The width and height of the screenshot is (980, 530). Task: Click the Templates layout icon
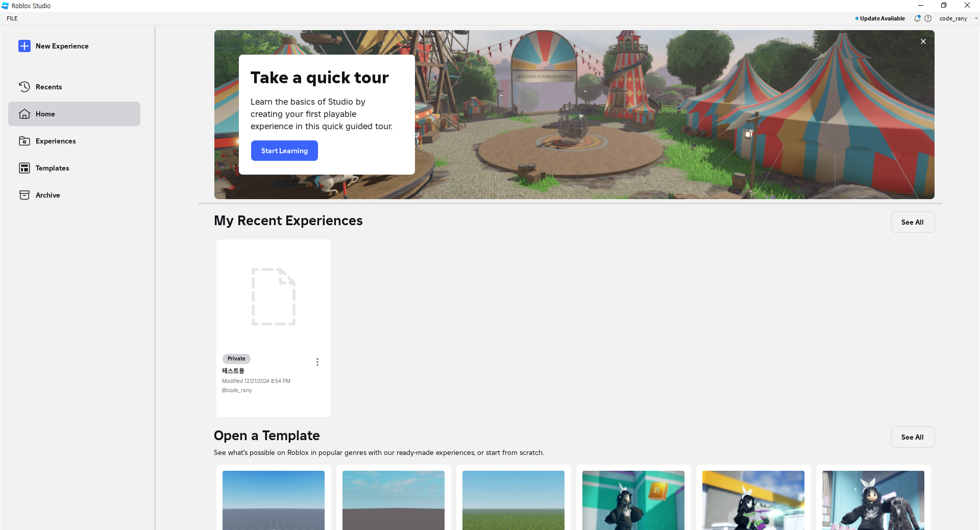[x=24, y=168]
